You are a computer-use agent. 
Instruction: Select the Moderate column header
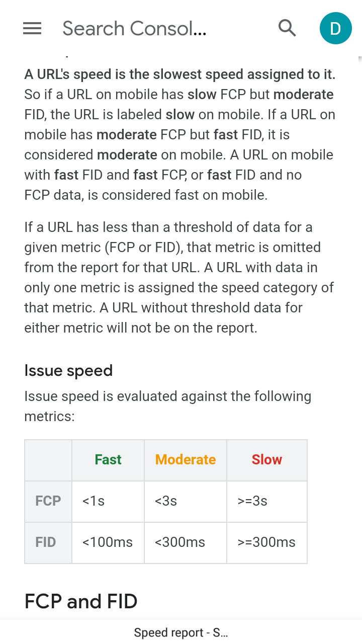click(186, 460)
